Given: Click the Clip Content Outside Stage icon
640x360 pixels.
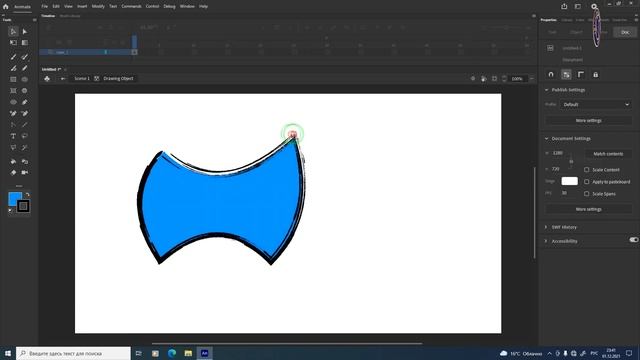Looking at the screenshot, I should click(494, 78).
